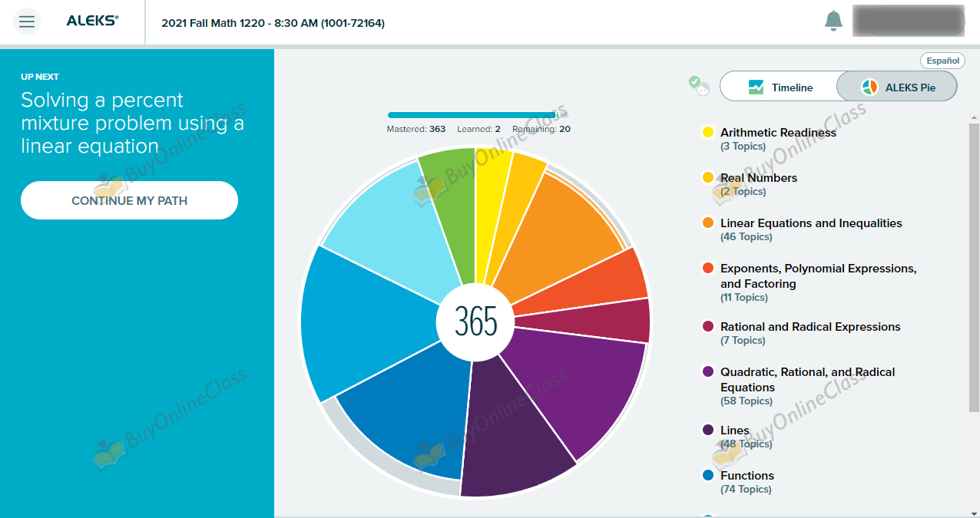Open the notifications bell
The image size is (980, 518).
(x=833, y=21)
